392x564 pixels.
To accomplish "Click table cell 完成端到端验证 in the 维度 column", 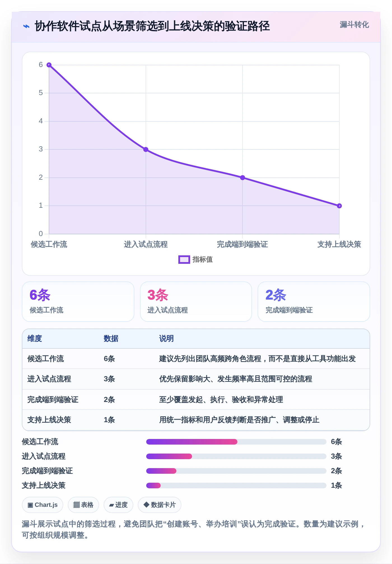I will click(53, 399).
